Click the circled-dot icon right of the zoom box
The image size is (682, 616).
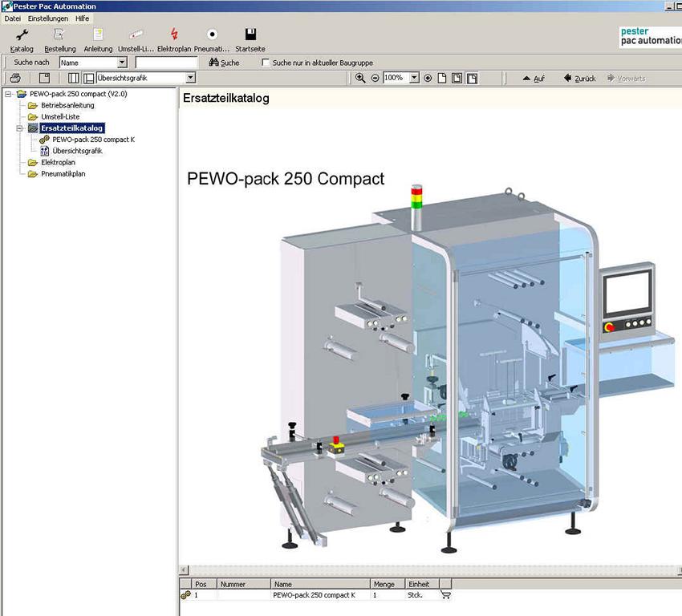coord(428,78)
